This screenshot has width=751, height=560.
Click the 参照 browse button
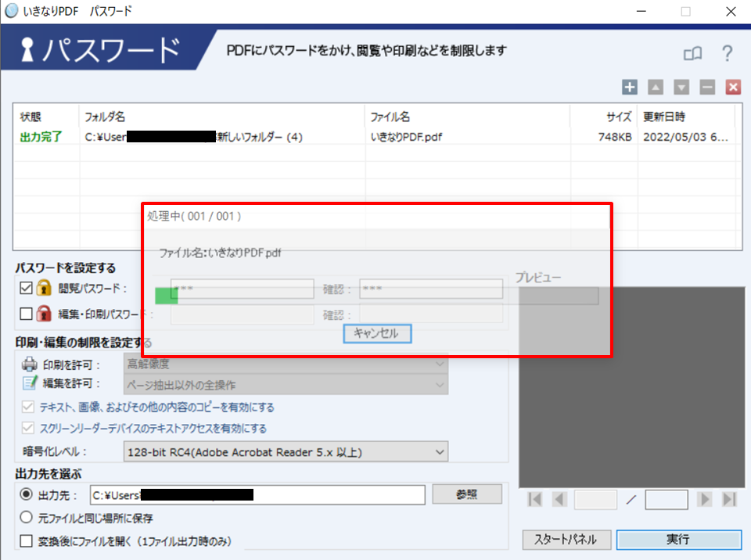[x=467, y=494]
